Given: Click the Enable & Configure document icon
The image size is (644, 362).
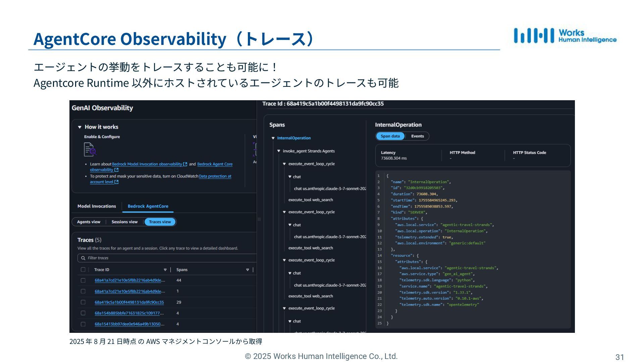Looking at the screenshot, I should pos(90,149).
